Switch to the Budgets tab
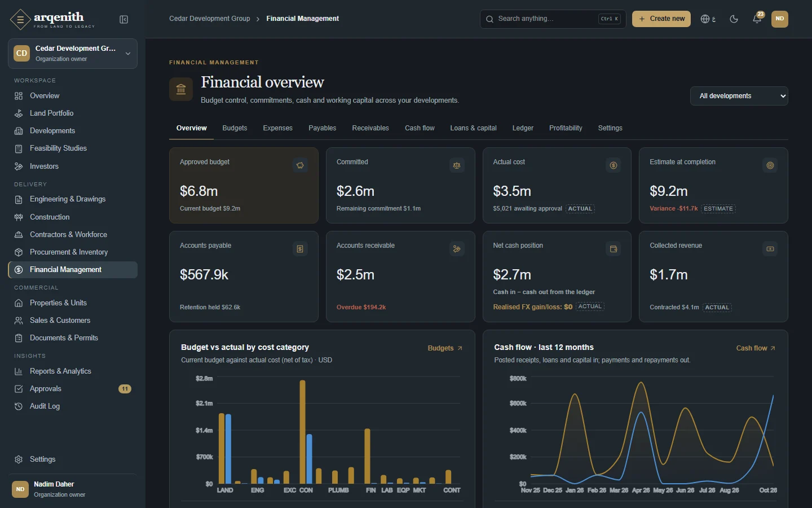The height and width of the screenshot is (508, 812). click(235, 128)
